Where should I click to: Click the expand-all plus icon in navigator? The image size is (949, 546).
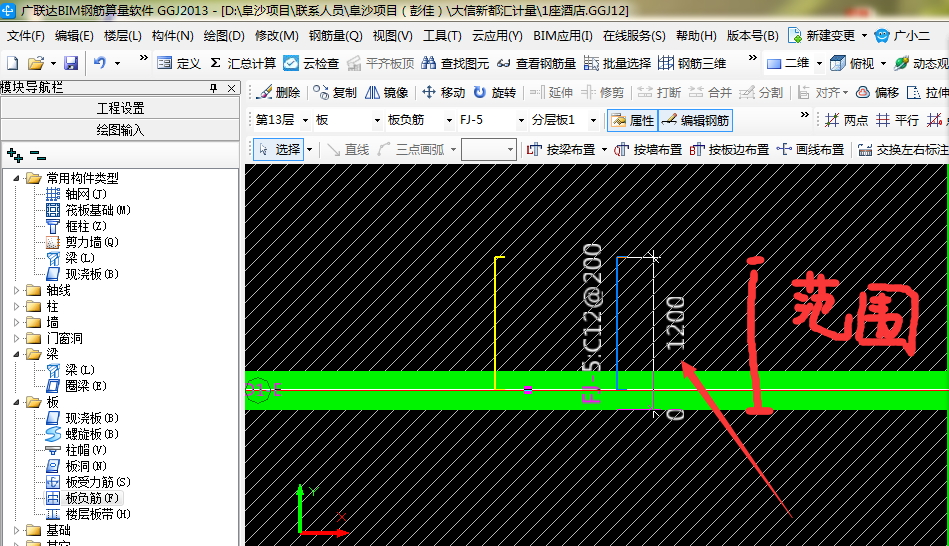click(x=15, y=156)
